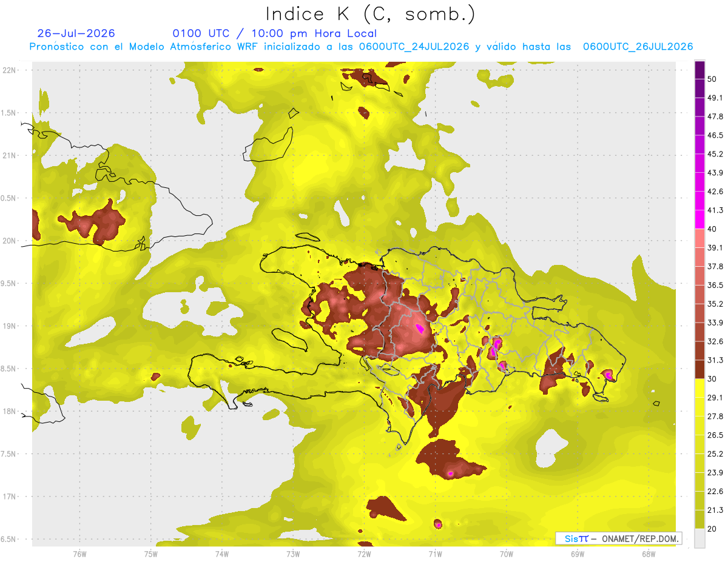Click the "75W" longitude label

pyautogui.click(x=150, y=554)
